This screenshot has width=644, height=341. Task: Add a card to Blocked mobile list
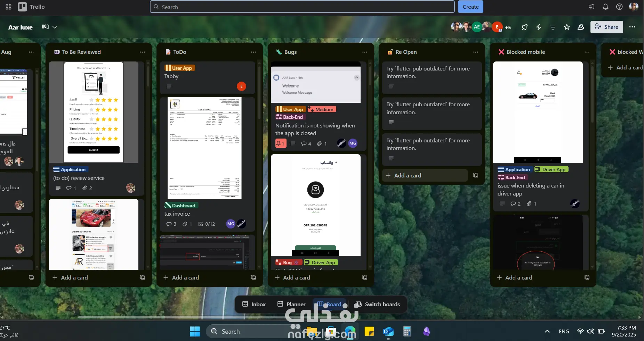pos(536,277)
